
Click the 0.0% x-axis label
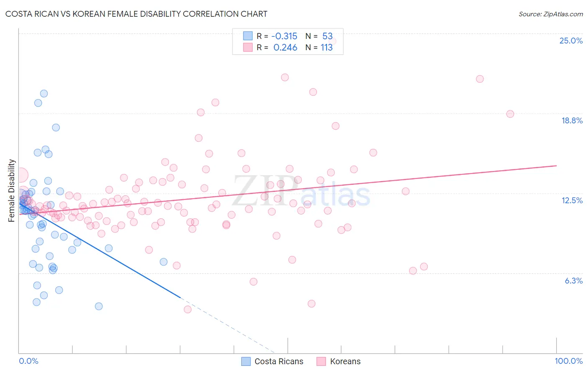[x=28, y=361]
